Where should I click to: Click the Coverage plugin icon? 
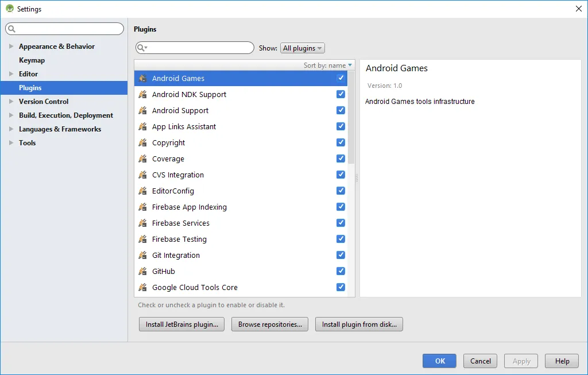point(142,159)
